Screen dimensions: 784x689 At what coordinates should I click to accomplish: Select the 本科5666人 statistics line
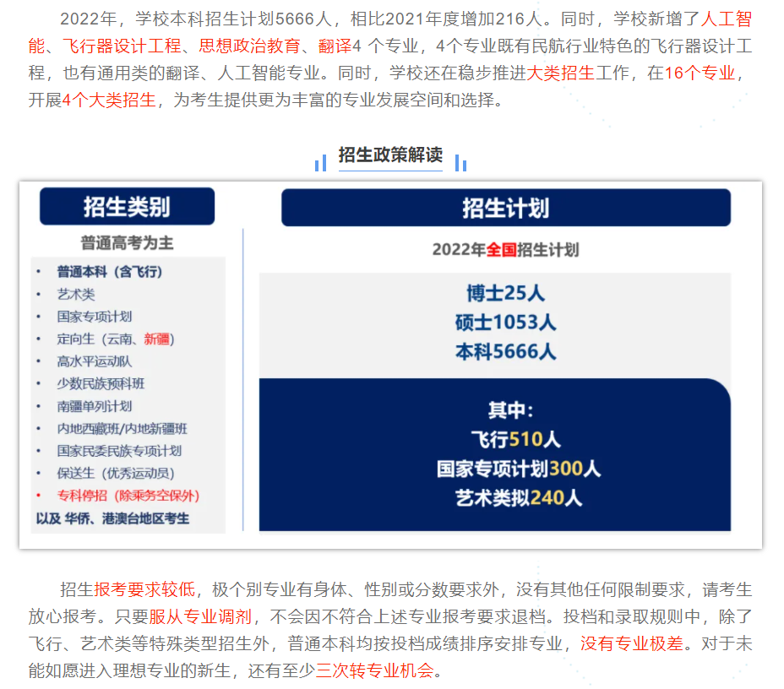pos(506,351)
